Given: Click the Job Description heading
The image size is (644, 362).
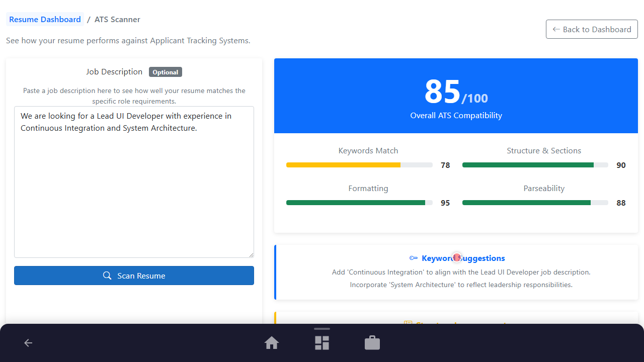Looking at the screenshot, I should point(114,72).
